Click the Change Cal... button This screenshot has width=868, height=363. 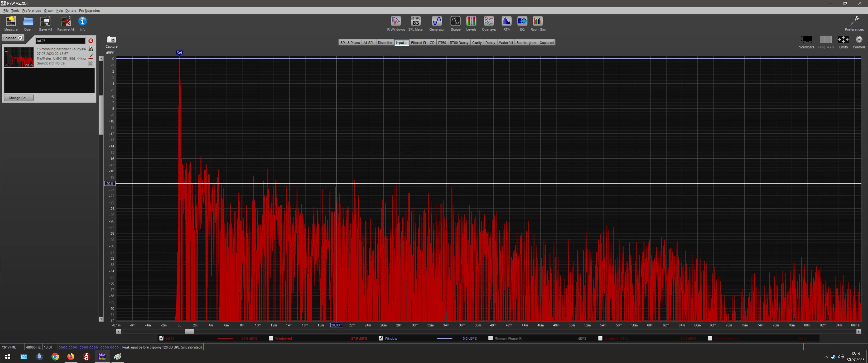[x=18, y=98]
